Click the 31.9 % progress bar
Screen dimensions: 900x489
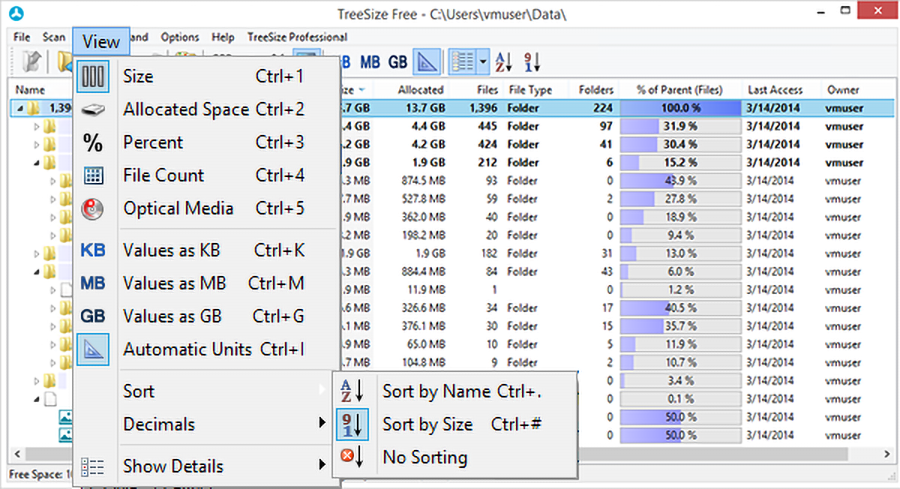pyautogui.click(x=681, y=126)
